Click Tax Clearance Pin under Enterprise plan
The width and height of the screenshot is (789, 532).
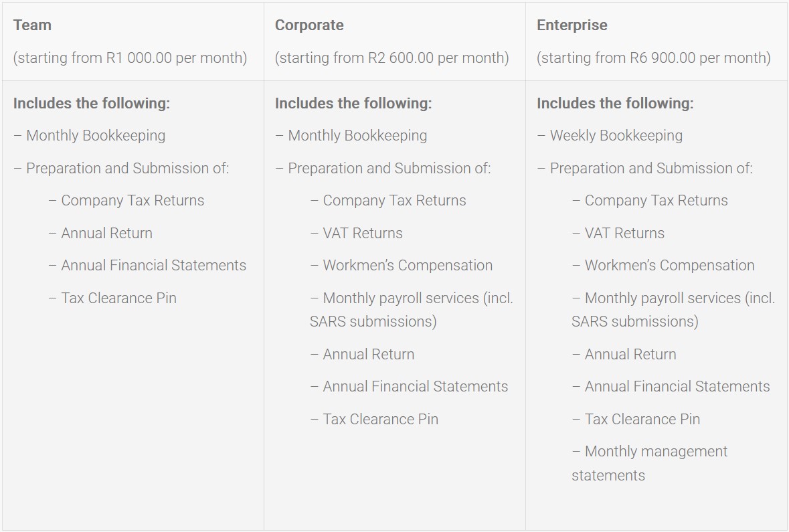(642, 420)
